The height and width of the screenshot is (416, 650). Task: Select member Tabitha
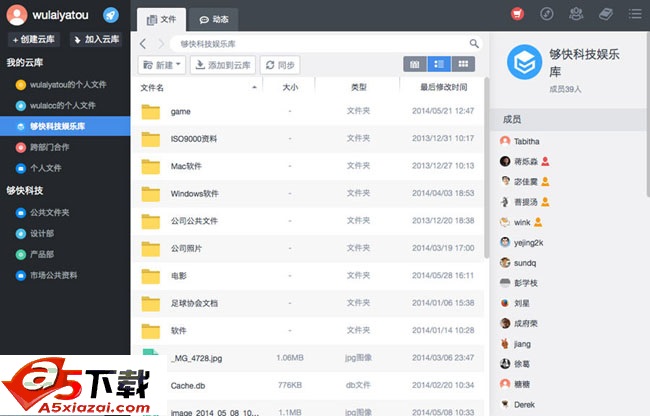click(526, 141)
